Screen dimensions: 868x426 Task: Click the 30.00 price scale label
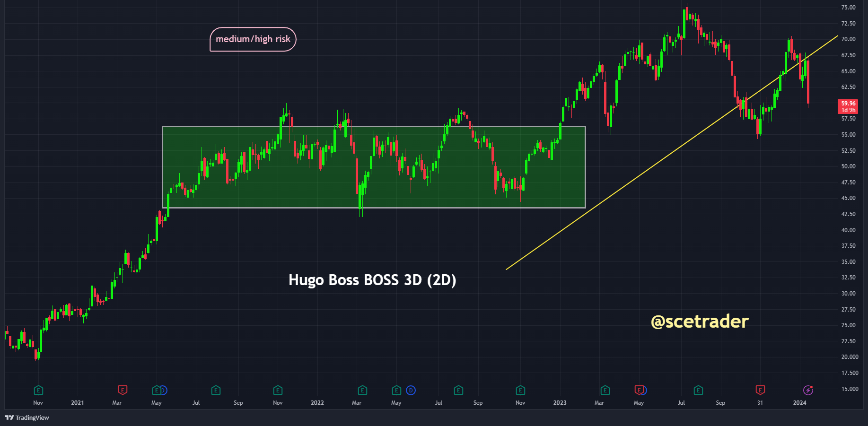[849, 294]
